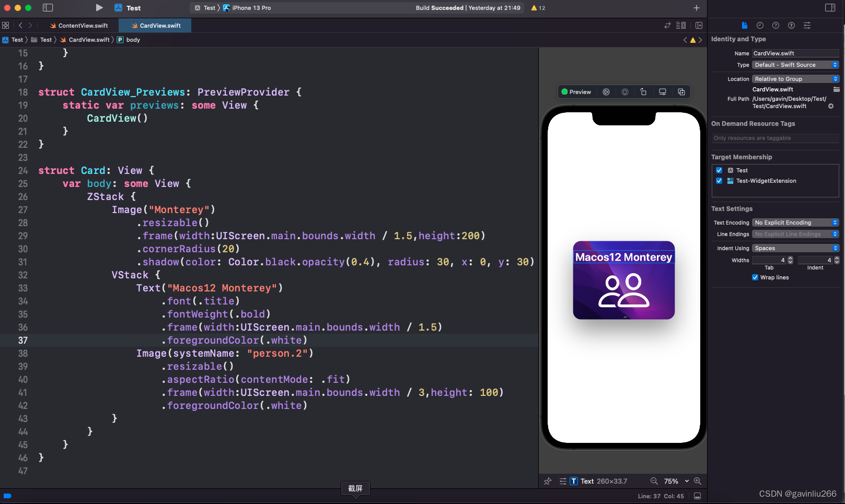Add an editor on the right
The image size is (845, 504).
click(699, 25)
